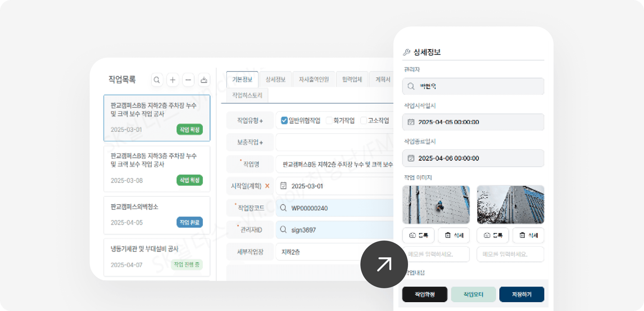Open calendar picker for 작업종료일시
Image resolution: width=644 pixels, height=311 pixels.
coord(411,158)
